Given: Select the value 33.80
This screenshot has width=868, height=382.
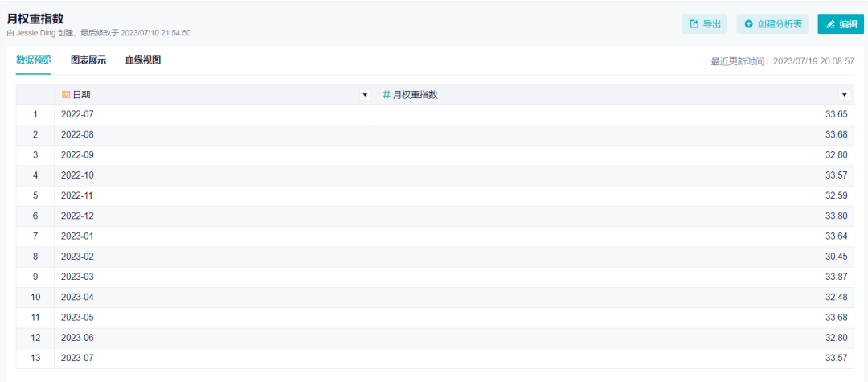Looking at the screenshot, I should (836, 216).
